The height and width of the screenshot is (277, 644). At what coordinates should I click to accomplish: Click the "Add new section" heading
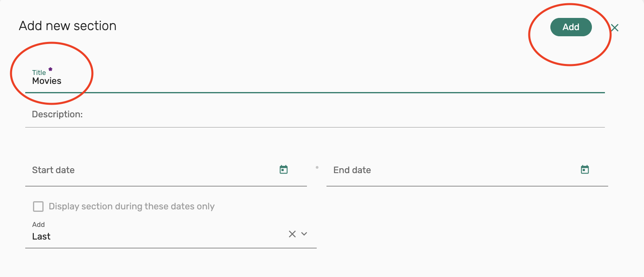click(68, 26)
